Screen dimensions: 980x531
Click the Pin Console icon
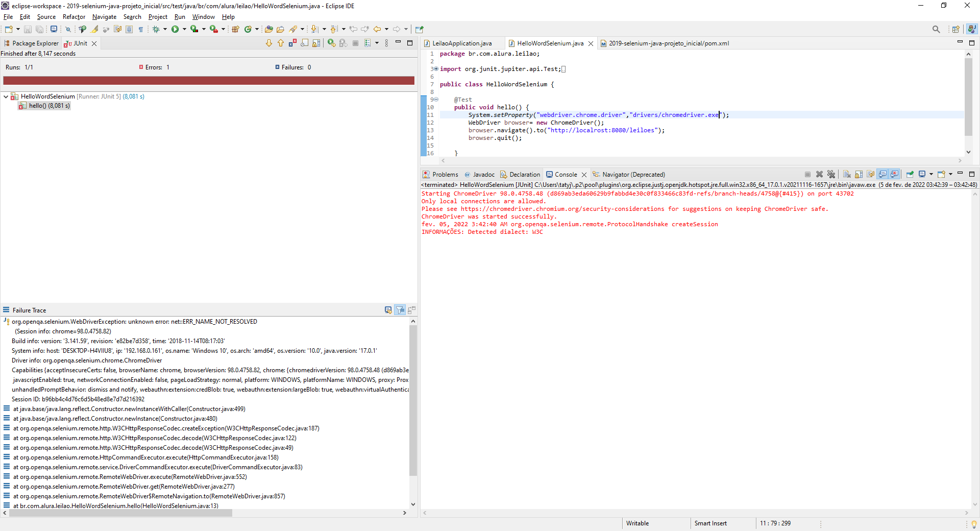point(910,174)
